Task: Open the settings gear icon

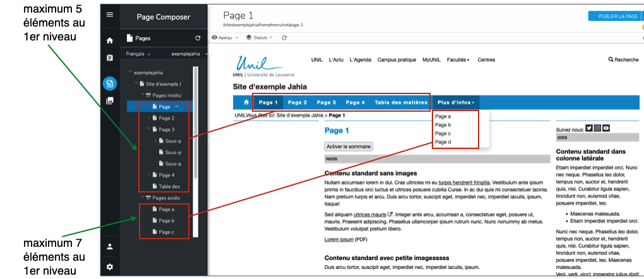Action: click(x=110, y=266)
